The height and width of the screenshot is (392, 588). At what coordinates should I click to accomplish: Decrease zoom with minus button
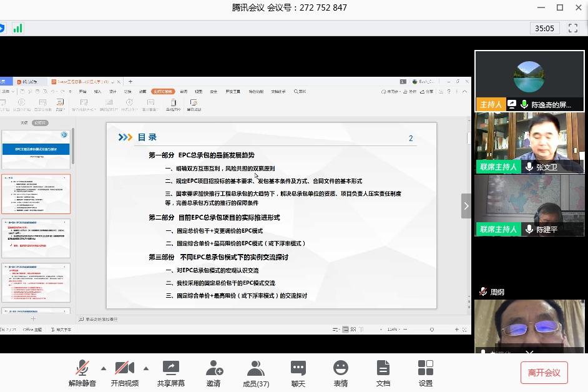pyautogui.click(x=405, y=330)
